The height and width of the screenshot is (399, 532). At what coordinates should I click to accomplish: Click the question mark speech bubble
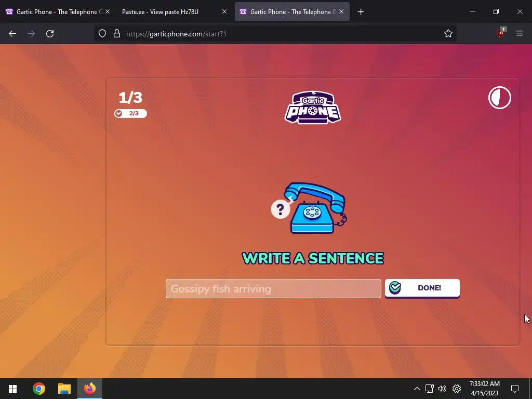coord(281,209)
